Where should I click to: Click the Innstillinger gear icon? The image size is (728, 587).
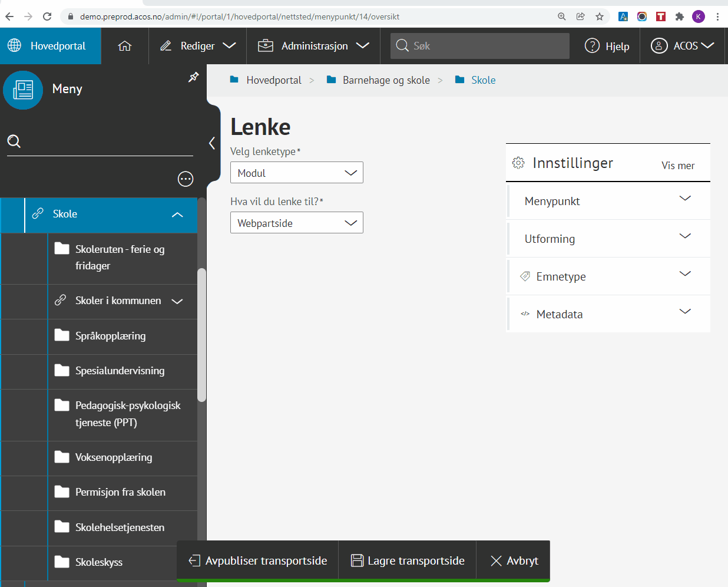(x=518, y=163)
